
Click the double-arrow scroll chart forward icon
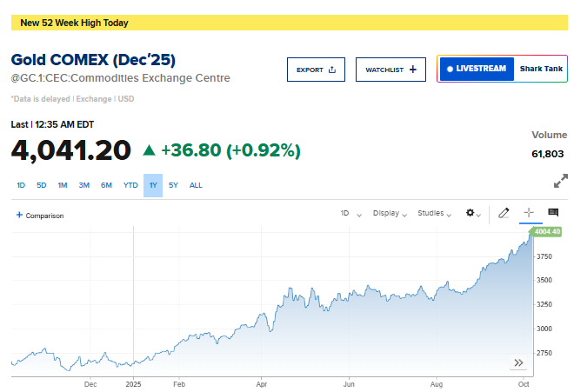[519, 362]
